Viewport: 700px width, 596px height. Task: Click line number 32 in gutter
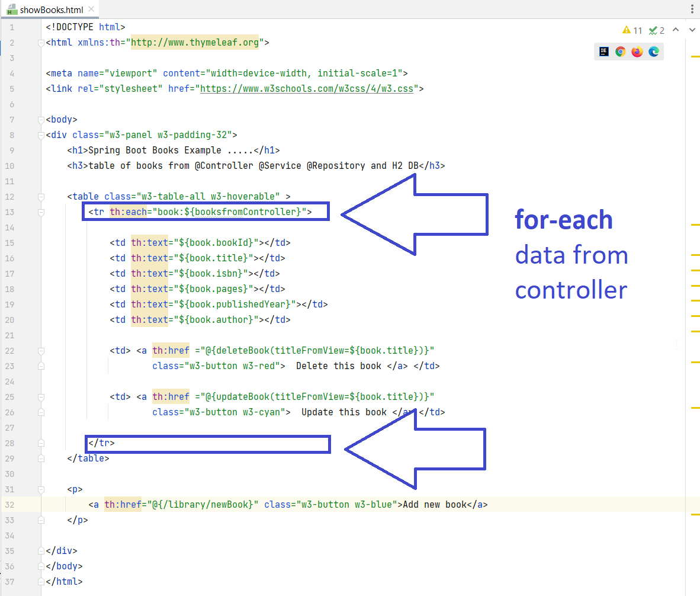pyautogui.click(x=9, y=505)
